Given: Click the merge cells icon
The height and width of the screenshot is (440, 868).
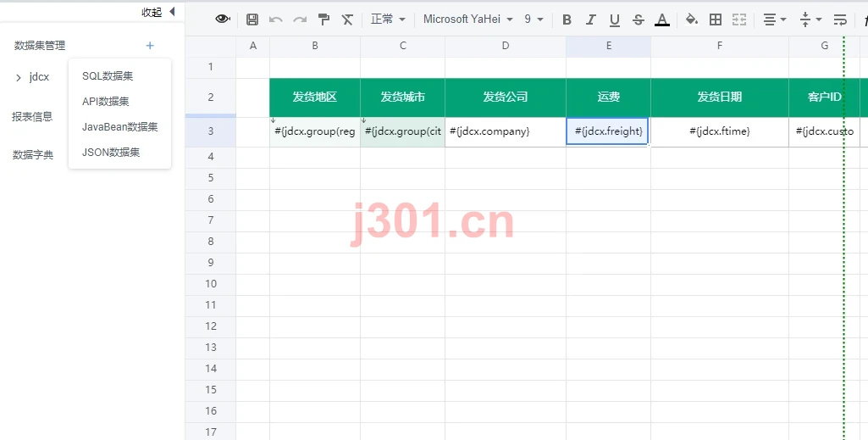Looking at the screenshot, I should tap(739, 19).
